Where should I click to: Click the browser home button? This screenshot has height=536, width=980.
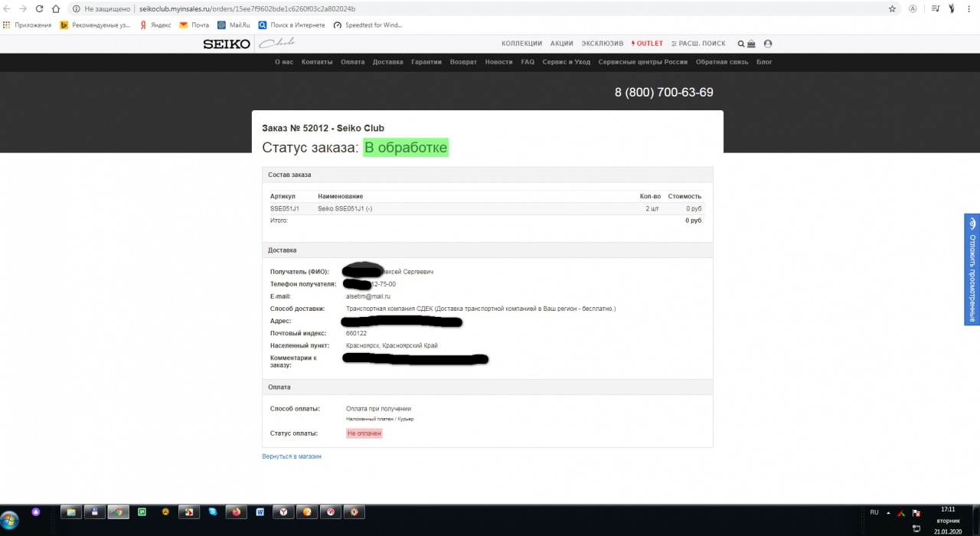pyautogui.click(x=57, y=8)
